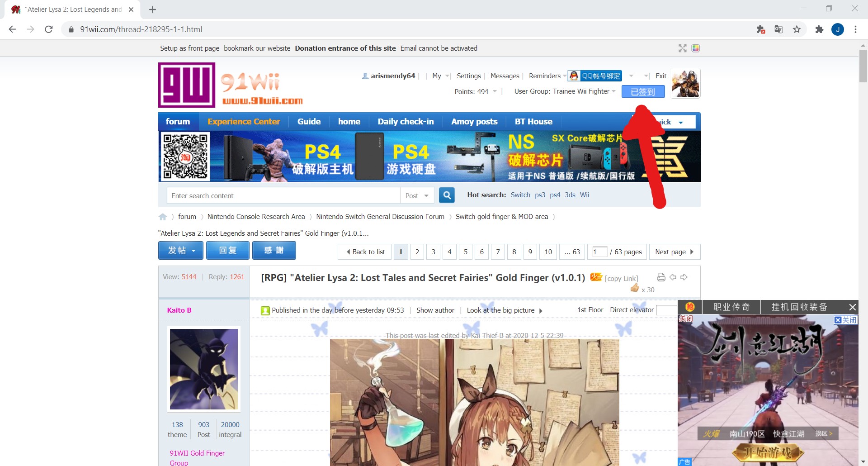The image size is (868, 466).
Task: Jump to page 5 of the thread
Action: pos(466,252)
